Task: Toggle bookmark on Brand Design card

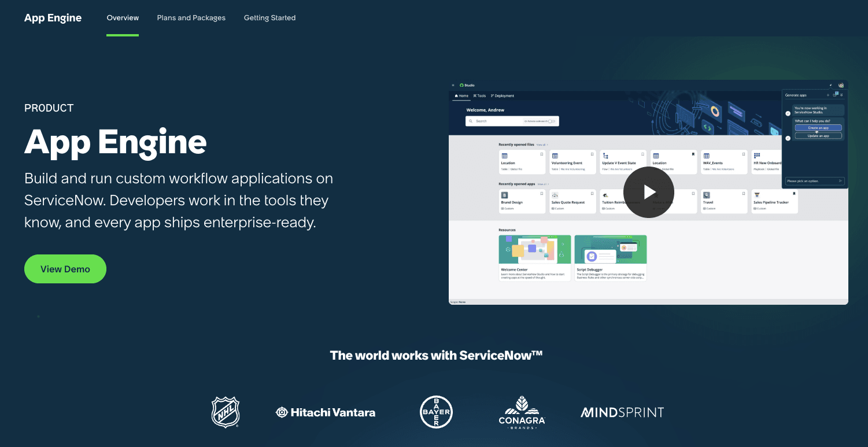Action: pos(542,194)
